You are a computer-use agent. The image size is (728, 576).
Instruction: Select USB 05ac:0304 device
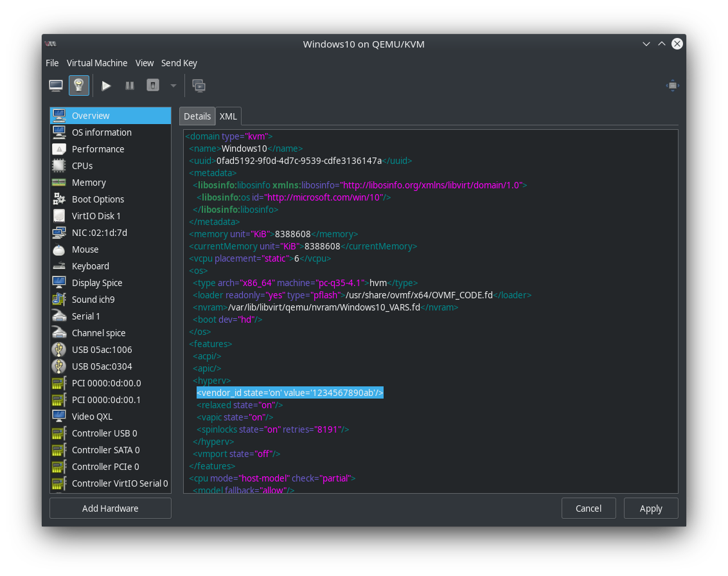tap(111, 366)
